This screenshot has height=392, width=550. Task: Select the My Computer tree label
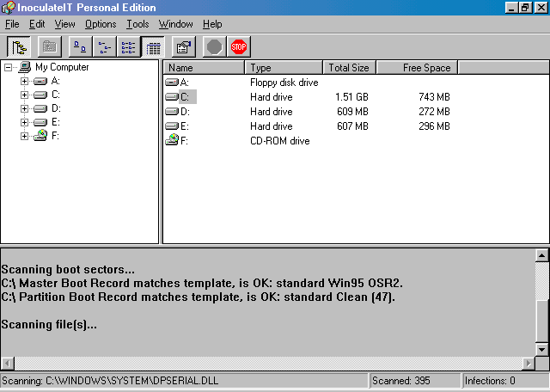pyautogui.click(x=62, y=67)
